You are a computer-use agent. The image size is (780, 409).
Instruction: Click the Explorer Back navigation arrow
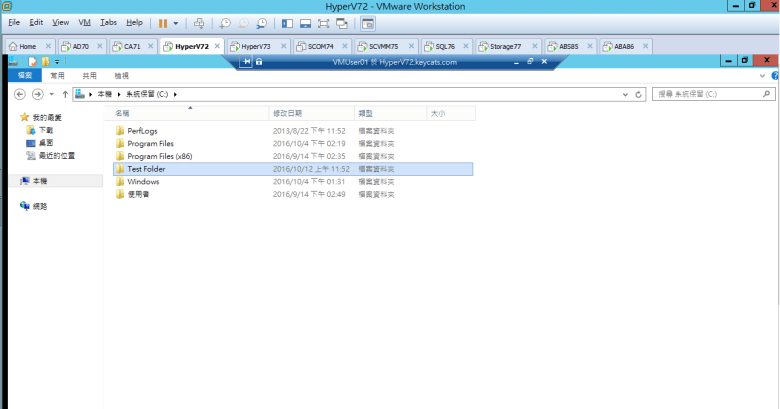[x=21, y=94]
